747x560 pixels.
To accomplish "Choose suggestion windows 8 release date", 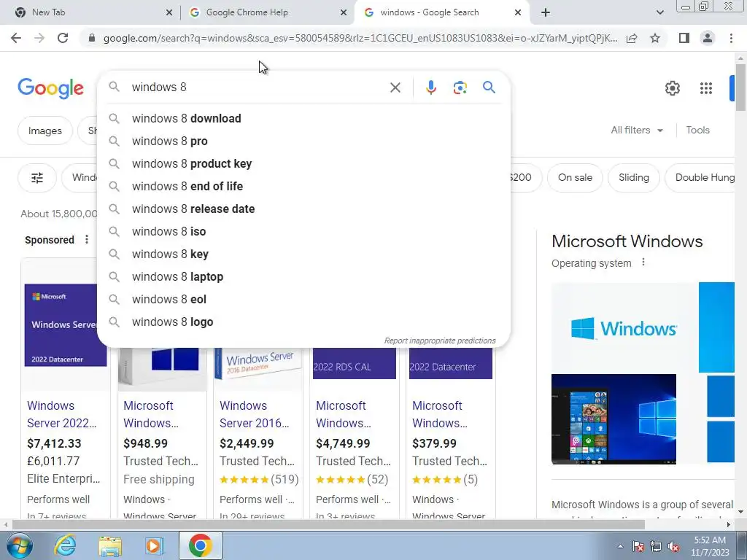I will pyautogui.click(x=304, y=209).
